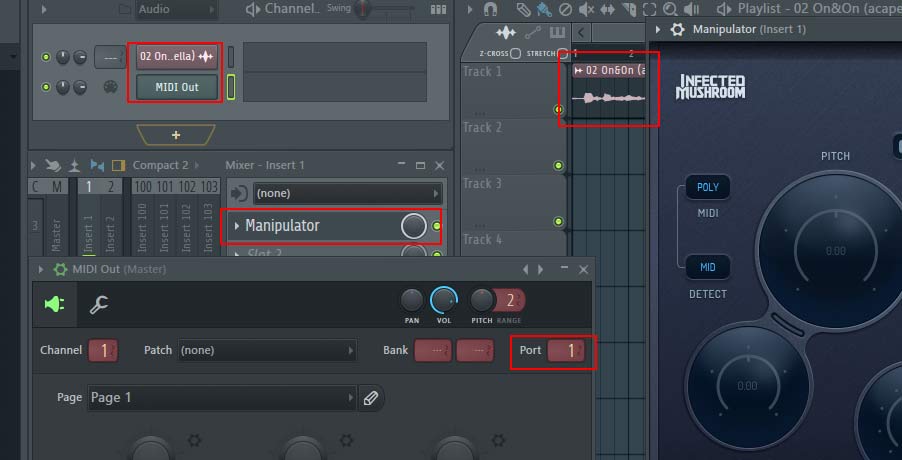Image resolution: width=902 pixels, height=460 pixels.
Task: Select the playlist magnet snap icon
Action: [490, 9]
